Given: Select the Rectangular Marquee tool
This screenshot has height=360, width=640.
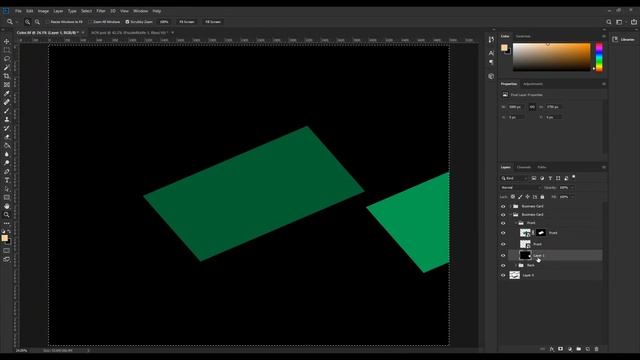Looking at the screenshot, I should tap(7, 50).
